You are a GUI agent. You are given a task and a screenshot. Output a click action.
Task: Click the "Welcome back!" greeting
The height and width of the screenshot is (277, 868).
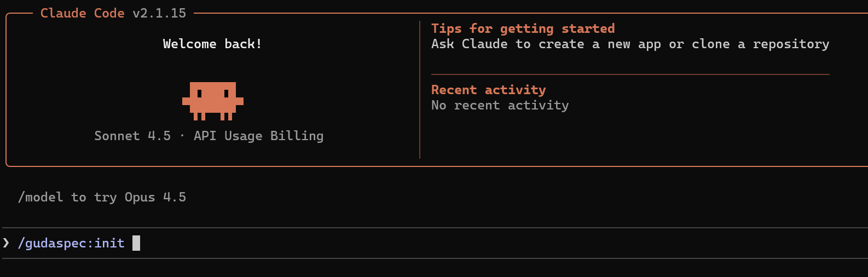(212, 44)
